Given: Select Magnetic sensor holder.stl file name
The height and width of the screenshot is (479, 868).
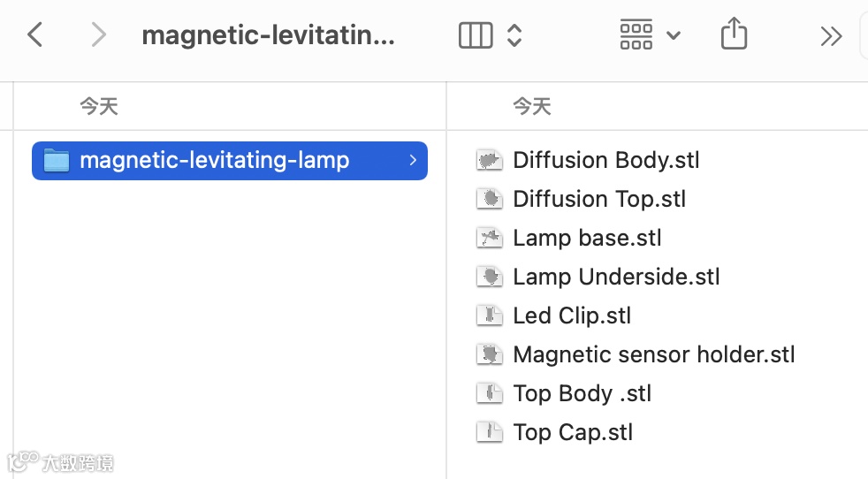Looking at the screenshot, I should coord(654,354).
